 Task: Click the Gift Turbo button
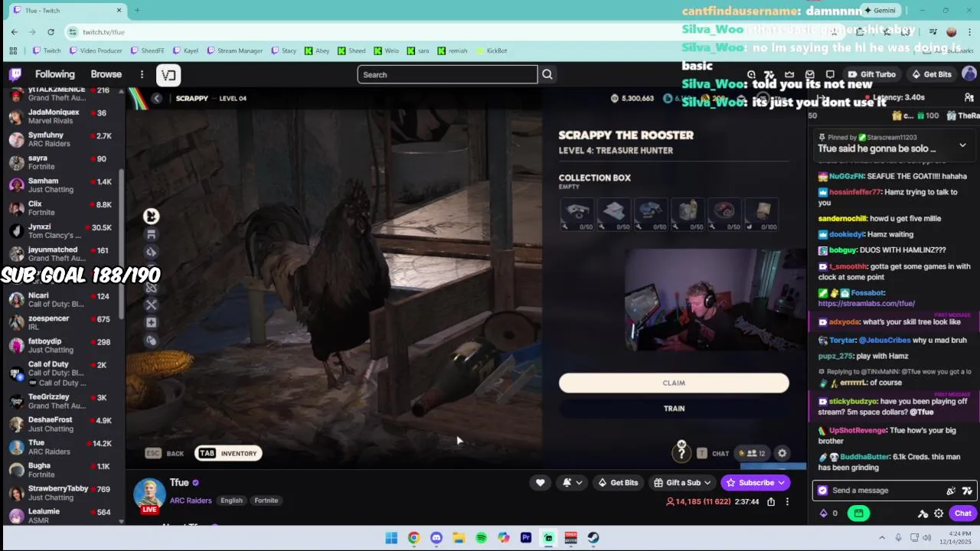click(x=871, y=74)
